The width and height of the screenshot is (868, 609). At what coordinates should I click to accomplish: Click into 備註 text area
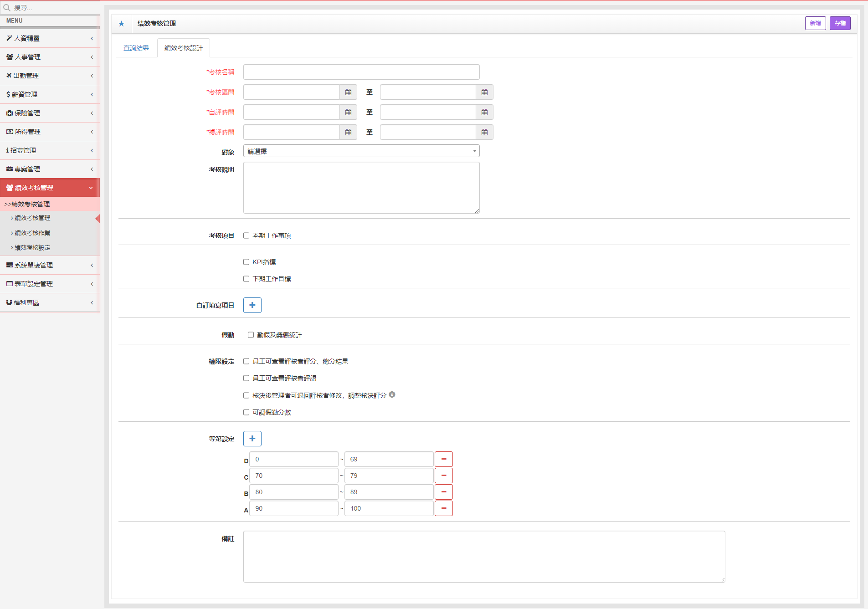click(x=484, y=557)
